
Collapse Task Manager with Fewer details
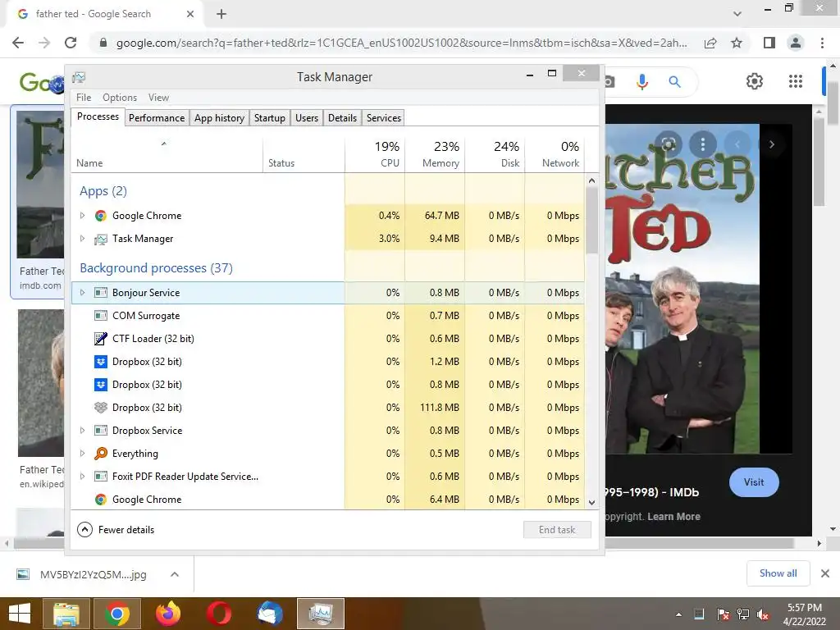116,530
